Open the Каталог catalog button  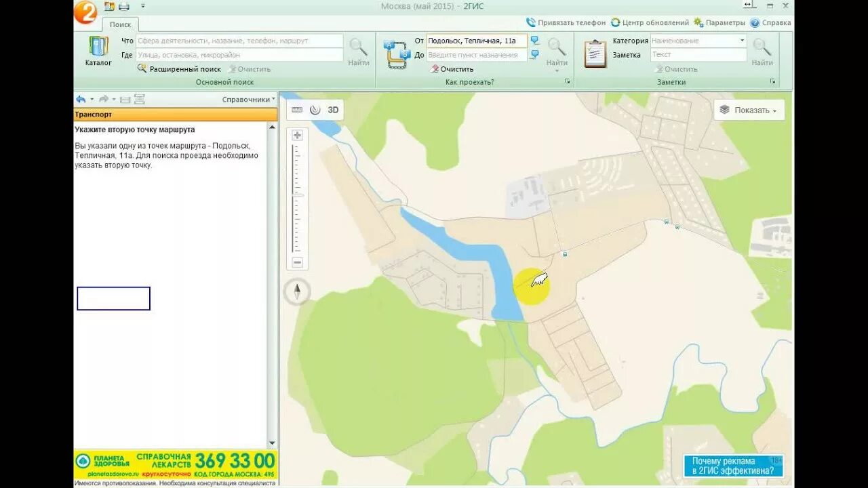(x=98, y=52)
